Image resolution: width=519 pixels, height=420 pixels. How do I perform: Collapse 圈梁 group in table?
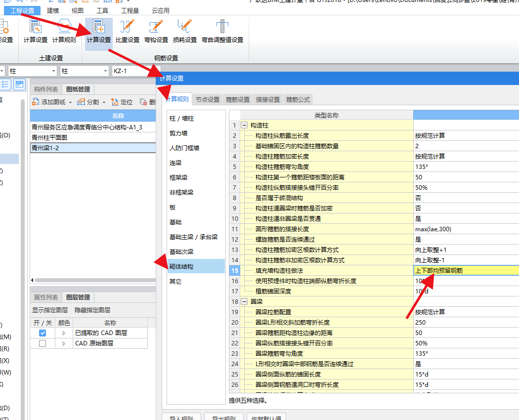(x=244, y=301)
